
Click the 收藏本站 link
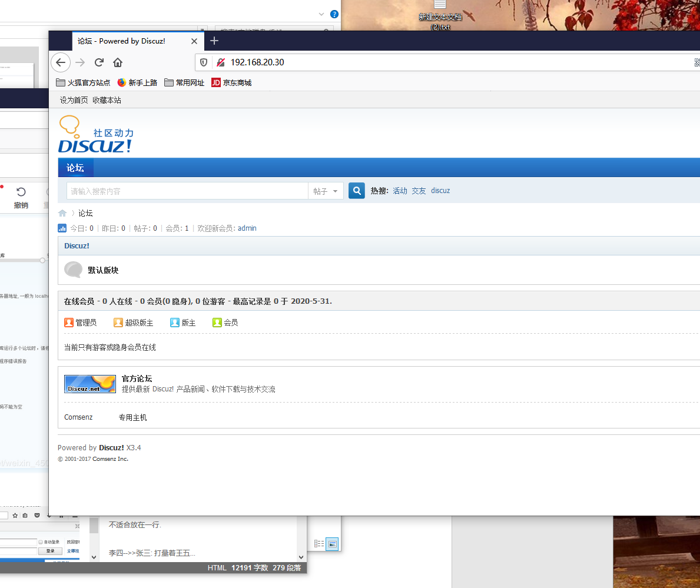[x=107, y=100]
